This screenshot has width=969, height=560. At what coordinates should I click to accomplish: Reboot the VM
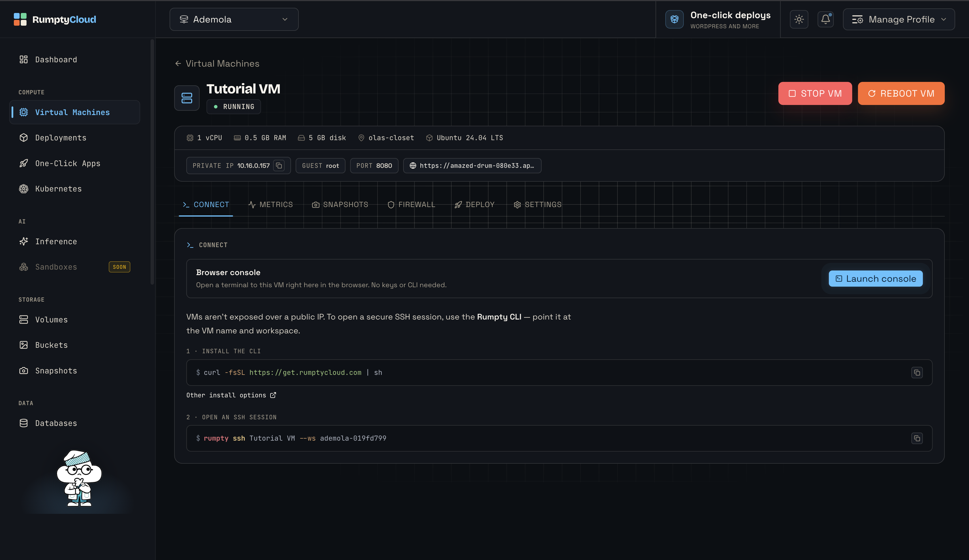(901, 93)
